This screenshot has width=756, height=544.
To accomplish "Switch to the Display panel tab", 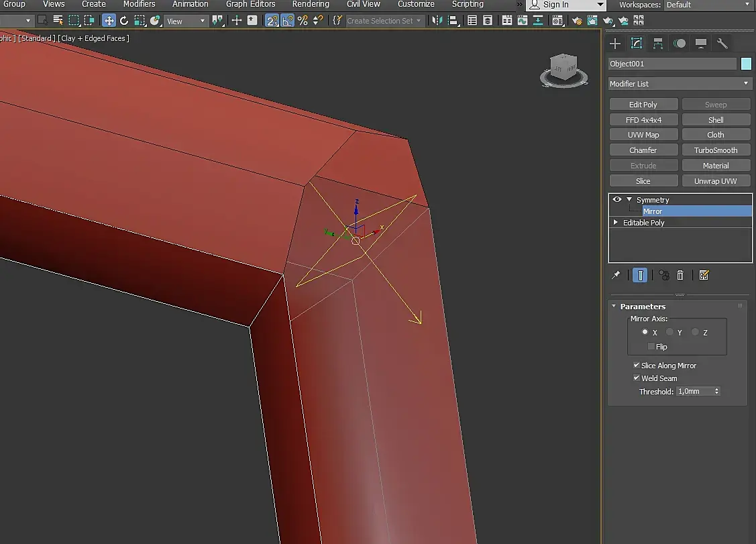I will 700,44.
